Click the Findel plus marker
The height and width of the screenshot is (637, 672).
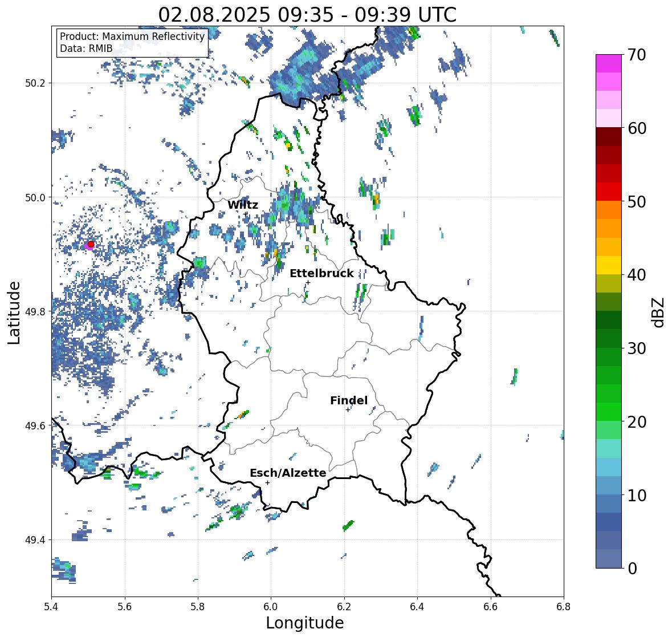click(348, 410)
